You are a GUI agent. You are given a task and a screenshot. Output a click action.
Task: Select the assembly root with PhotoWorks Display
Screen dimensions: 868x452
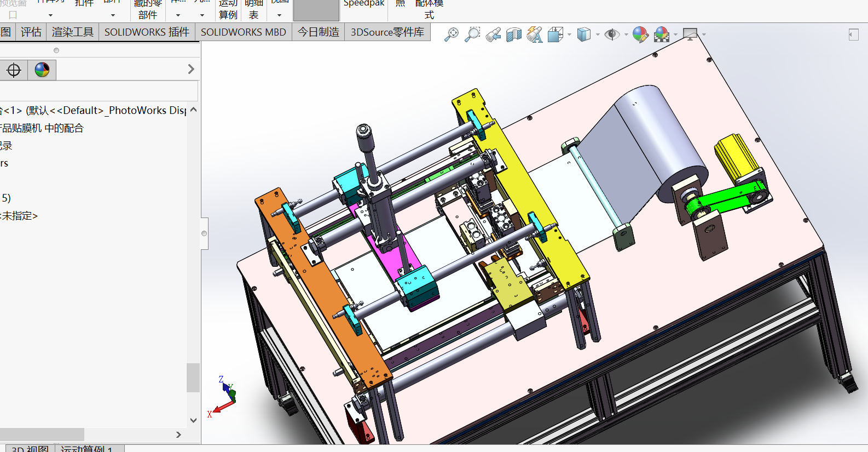click(x=93, y=111)
